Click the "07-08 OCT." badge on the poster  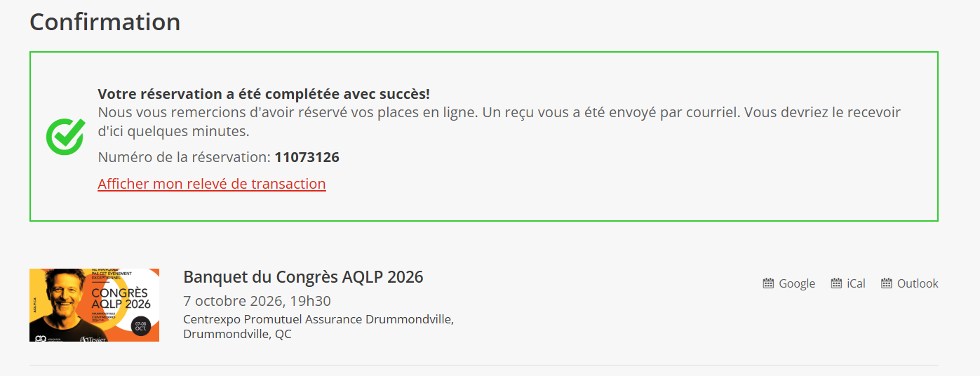pyautogui.click(x=142, y=326)
